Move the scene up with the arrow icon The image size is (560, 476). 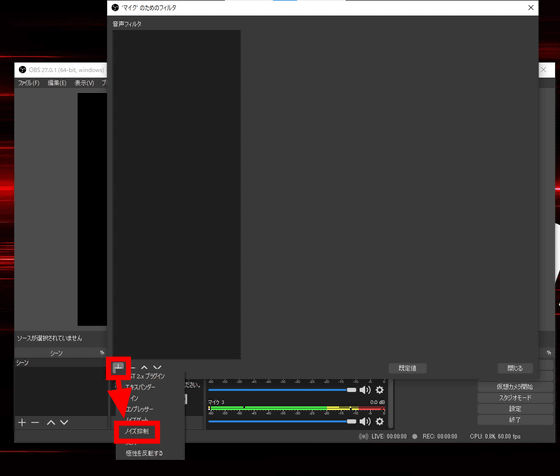coord(51,422)
